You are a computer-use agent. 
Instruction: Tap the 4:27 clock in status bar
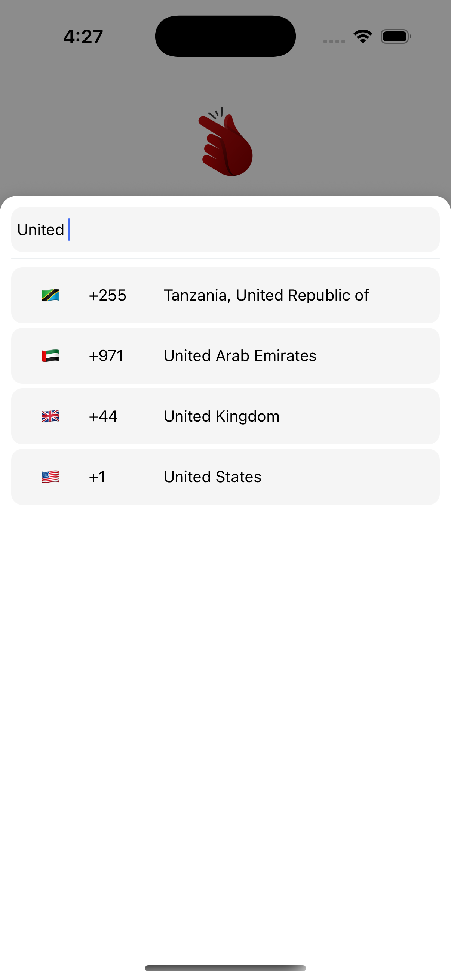pos(83,37)
